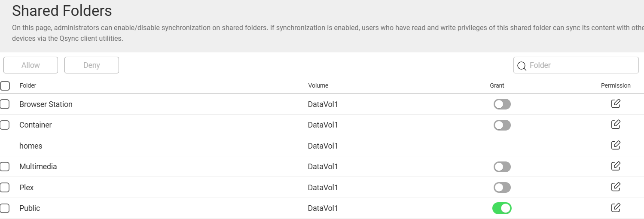Disable sync grant for Public folder
The width and height of the screenshot is (644, 219).
(502, 208)
